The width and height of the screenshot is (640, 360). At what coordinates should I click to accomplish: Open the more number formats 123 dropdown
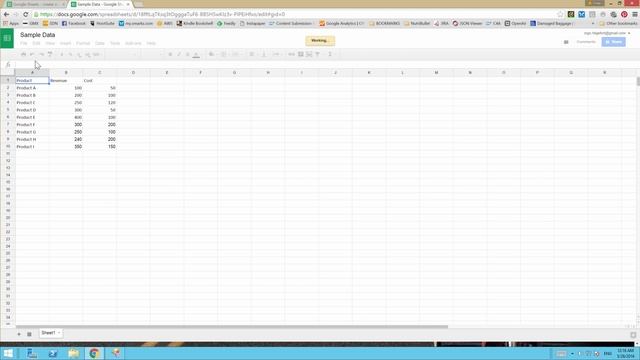pos(97,54)
